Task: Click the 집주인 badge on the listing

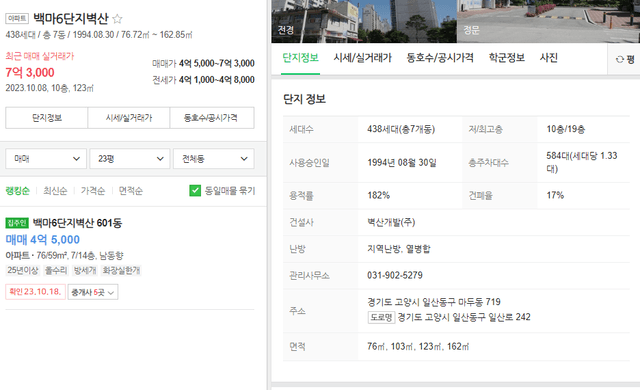Action: click(17, 223)
